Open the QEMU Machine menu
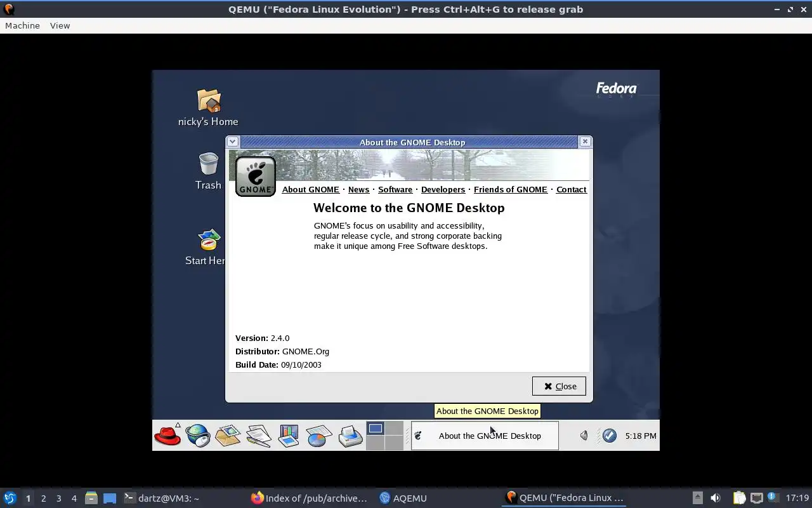The width and height of the screenshot is (812, 508). click(22, 25)
